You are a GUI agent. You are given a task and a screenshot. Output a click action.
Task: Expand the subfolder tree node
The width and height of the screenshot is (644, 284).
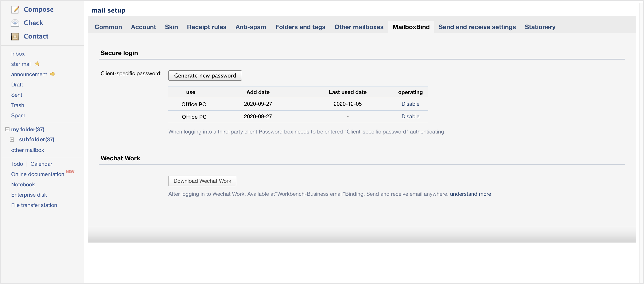[x=12, y=139]
